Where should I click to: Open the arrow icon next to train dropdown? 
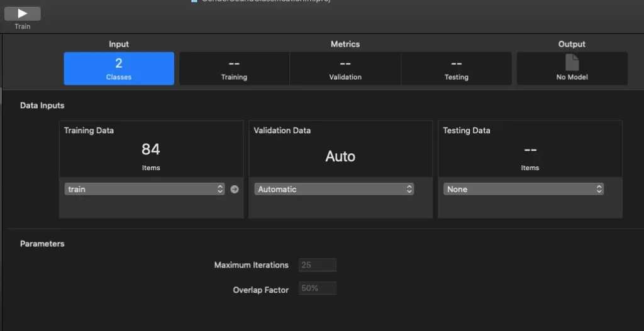click(x=235, y=189)
